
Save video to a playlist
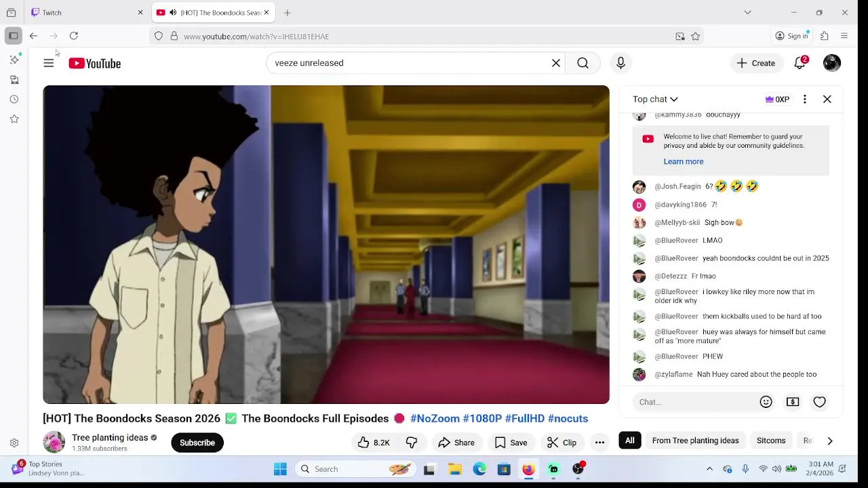[x=511, y=443]
